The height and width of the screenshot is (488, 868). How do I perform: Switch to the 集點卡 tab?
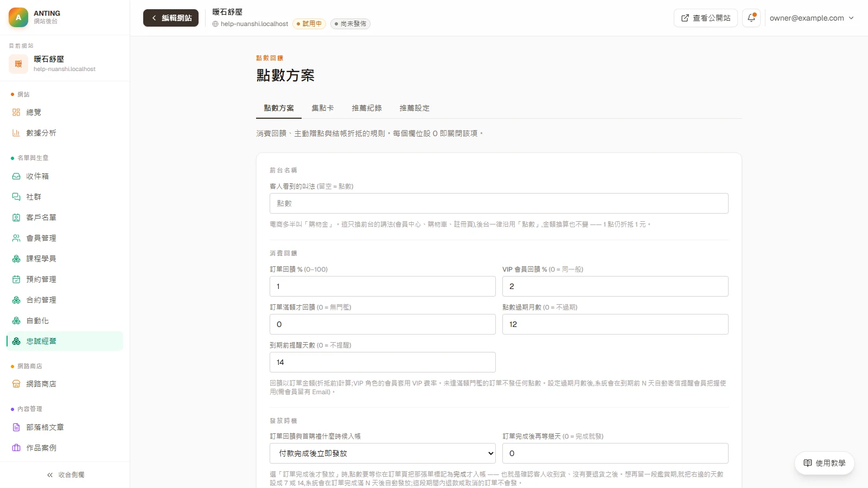[323, 108]
